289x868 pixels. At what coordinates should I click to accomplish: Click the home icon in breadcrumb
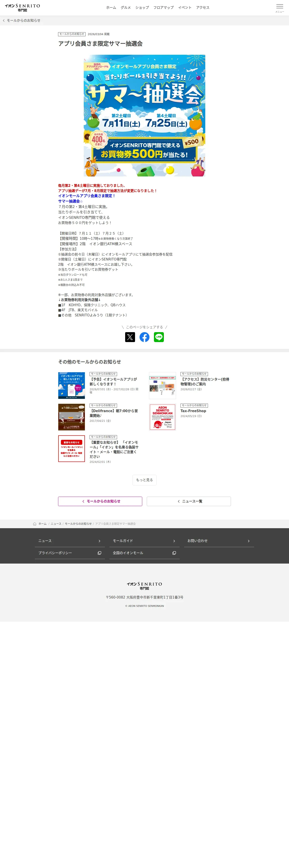pyautogui.click(x=35, y=524)
